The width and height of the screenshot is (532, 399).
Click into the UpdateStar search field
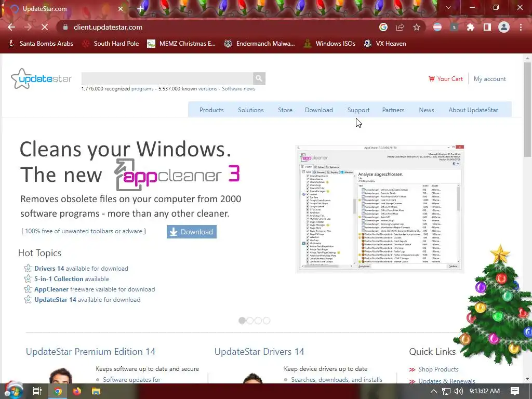click(167, 78)
